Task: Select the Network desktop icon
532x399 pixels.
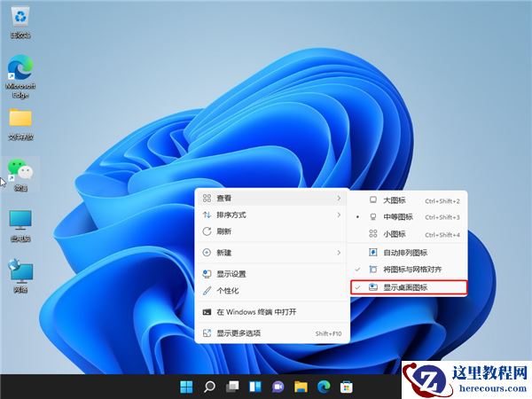Action: coord(20,276)
